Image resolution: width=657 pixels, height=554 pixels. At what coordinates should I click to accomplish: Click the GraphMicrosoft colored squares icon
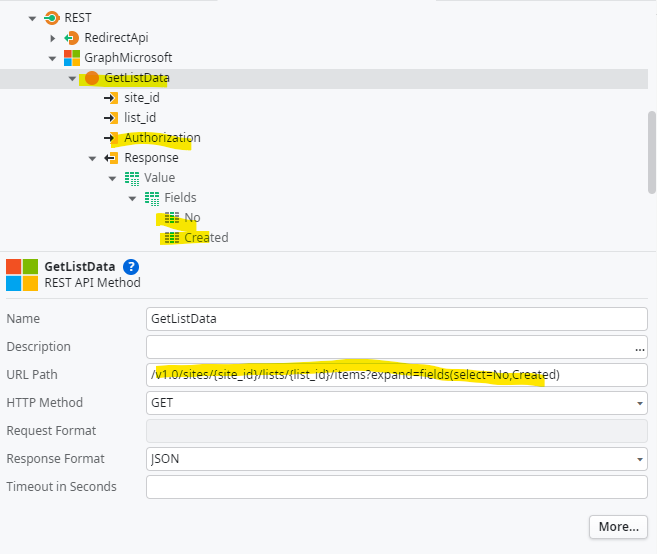click(x=72, y=58)
